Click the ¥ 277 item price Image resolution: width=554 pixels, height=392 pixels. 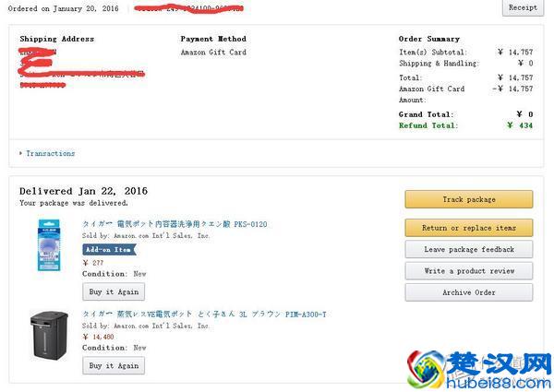pyautogui.click(x=93, y=263)
